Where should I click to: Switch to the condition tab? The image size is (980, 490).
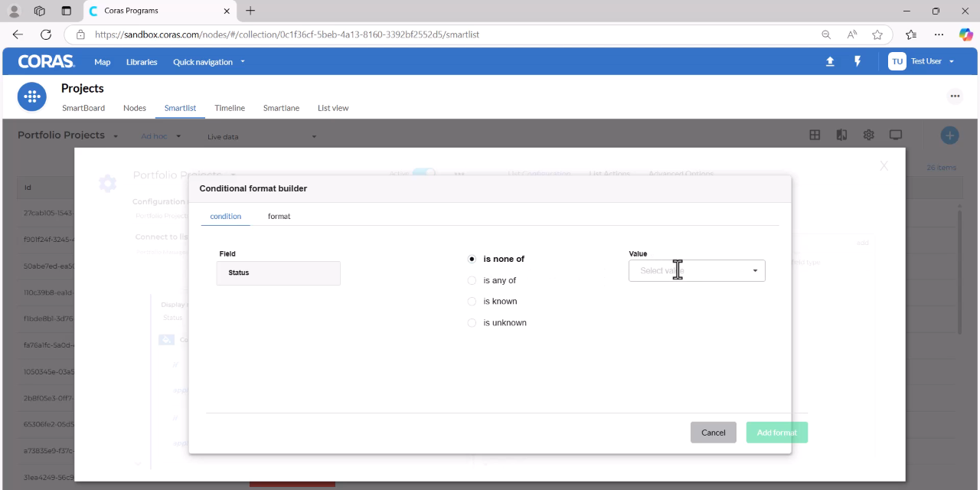(x=226, y=216)
